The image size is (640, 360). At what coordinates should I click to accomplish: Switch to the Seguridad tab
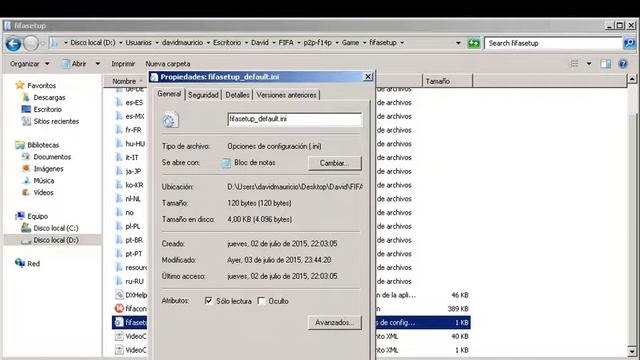pyautogui.click(x=203, y=95)
